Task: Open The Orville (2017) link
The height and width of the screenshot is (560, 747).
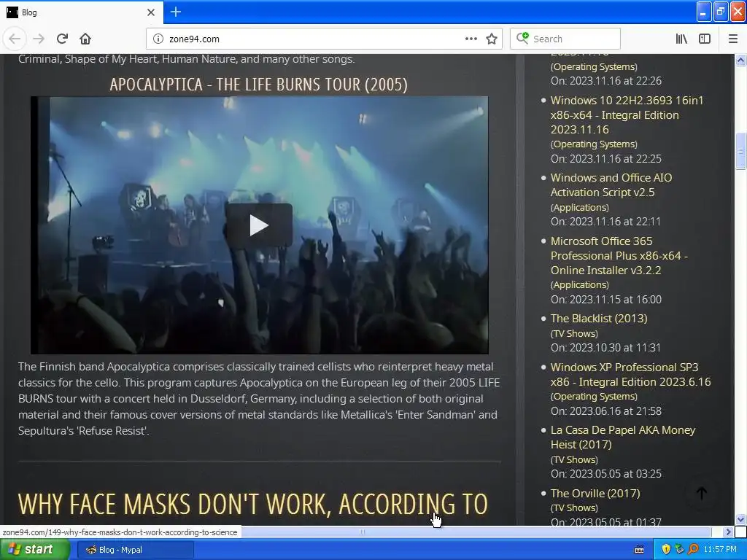Action: tap(595, 494)
